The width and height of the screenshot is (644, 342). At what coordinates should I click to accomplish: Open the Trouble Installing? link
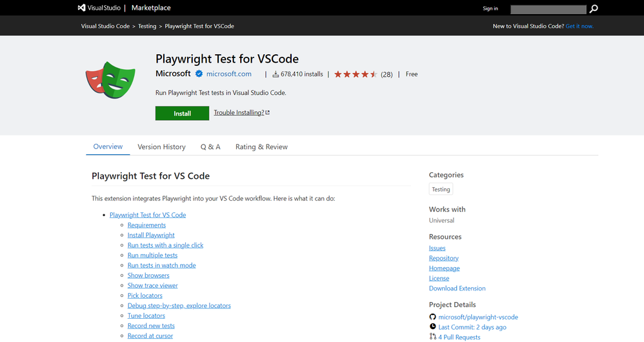pyautogui.click(x=241, y=112)
